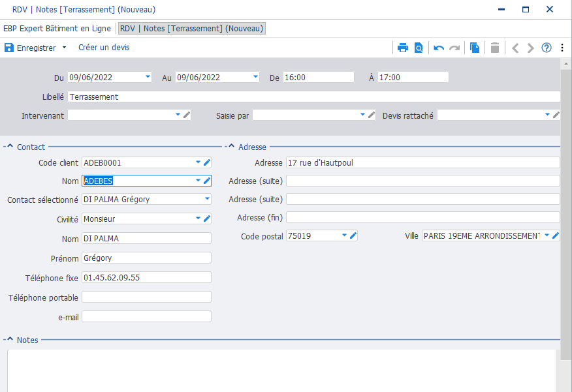572x392 pixels.
Task: Open the Ville dropdown arrow
Action: [547, 235]
